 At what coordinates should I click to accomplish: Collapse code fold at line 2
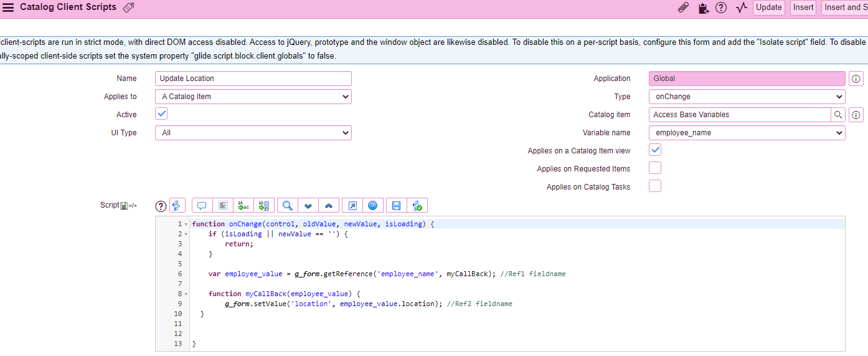click(x=186, y=234)
